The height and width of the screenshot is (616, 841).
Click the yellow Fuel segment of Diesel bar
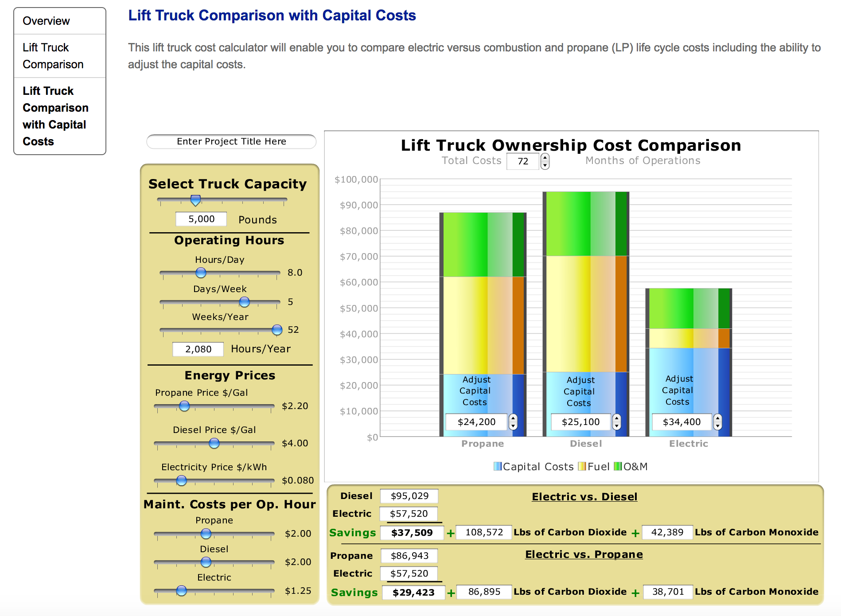pyautogui.click(x=586, y=314)
